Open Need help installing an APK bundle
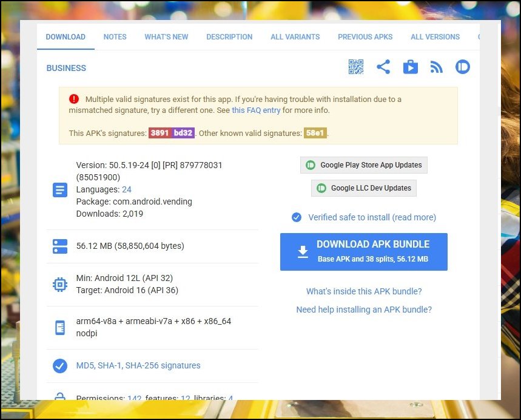This screenshot has height=420, width=521. click(364, 310)
